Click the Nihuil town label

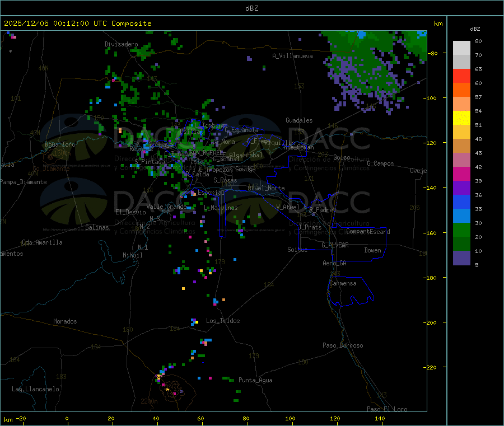tap(133, 255)
